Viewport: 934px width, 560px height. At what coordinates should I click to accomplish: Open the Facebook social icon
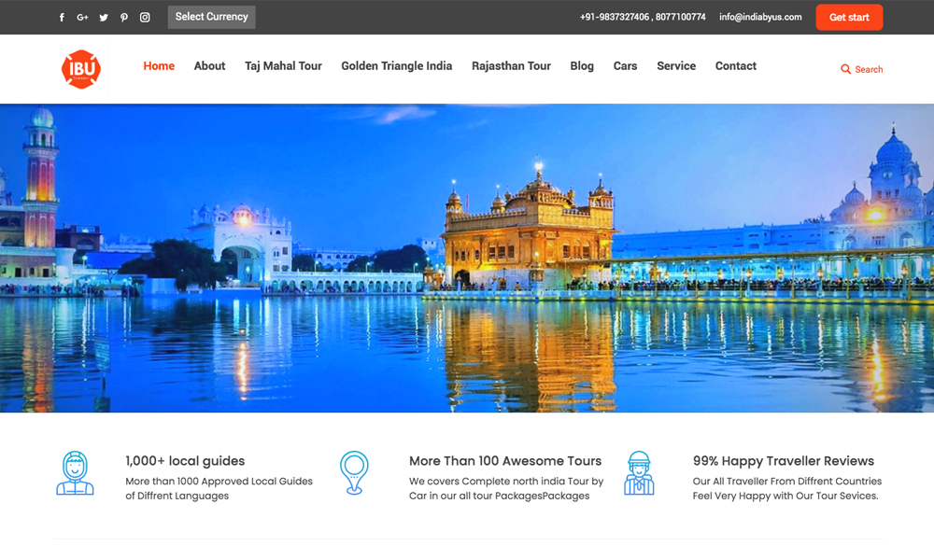coord(62,18)
